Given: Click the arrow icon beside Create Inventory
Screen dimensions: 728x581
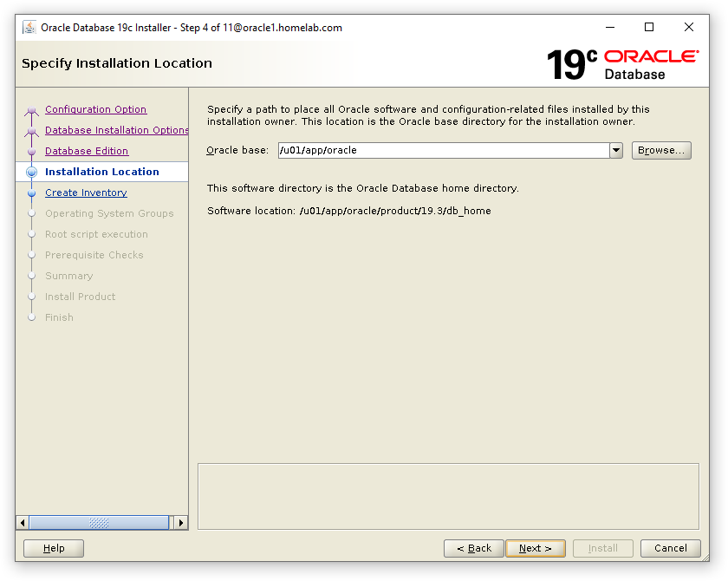Looking at the screenshot, I should click(x=31, y=192).
